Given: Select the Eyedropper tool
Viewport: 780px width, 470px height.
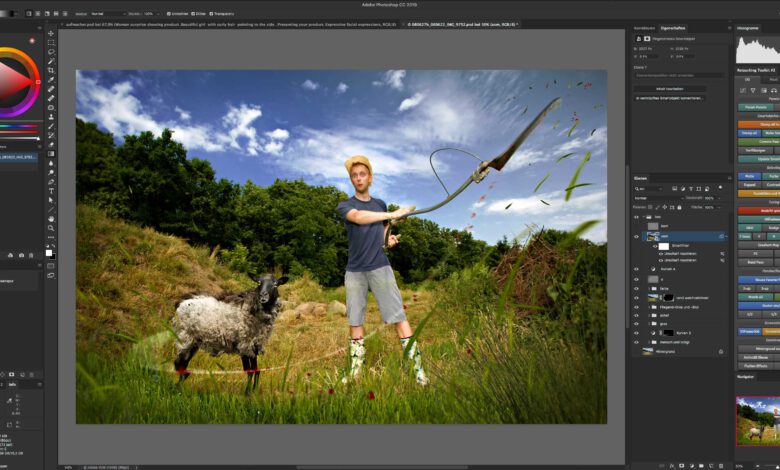Looking at the screenshot, I should (x=51, y=80).
